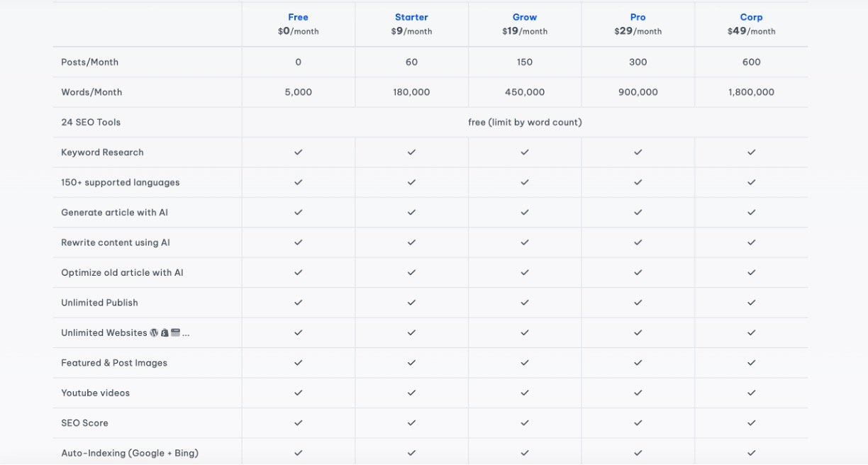Click Auto-Indexing checkmark under Pro plan

(x=638, y=453)
